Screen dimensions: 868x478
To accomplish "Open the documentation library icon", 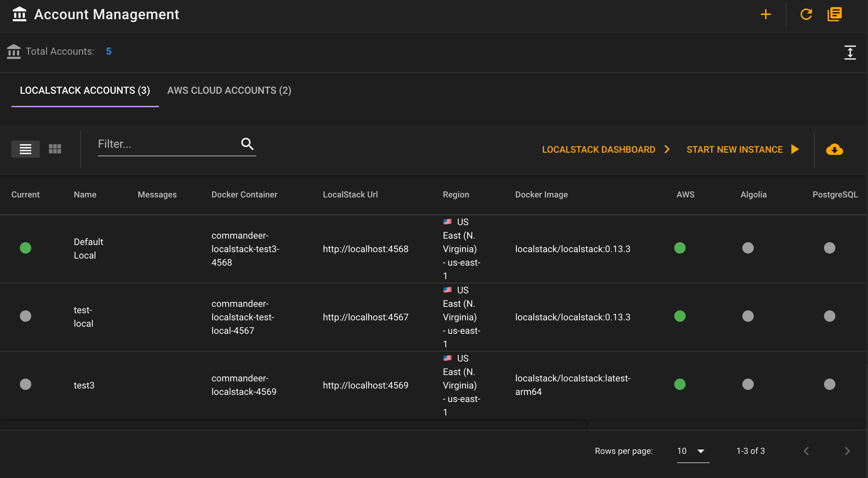I will [835, 15].
